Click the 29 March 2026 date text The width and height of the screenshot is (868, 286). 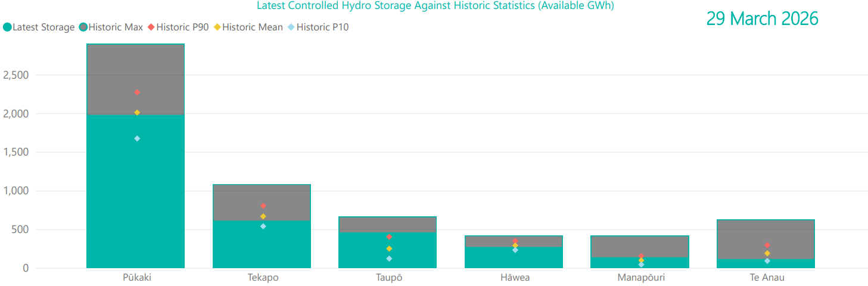pyautogui.click(x=762, y=19)
